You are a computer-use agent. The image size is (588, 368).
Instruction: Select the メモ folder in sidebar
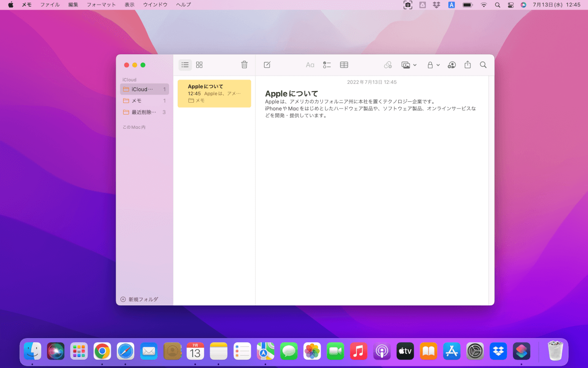coord(144,101)
